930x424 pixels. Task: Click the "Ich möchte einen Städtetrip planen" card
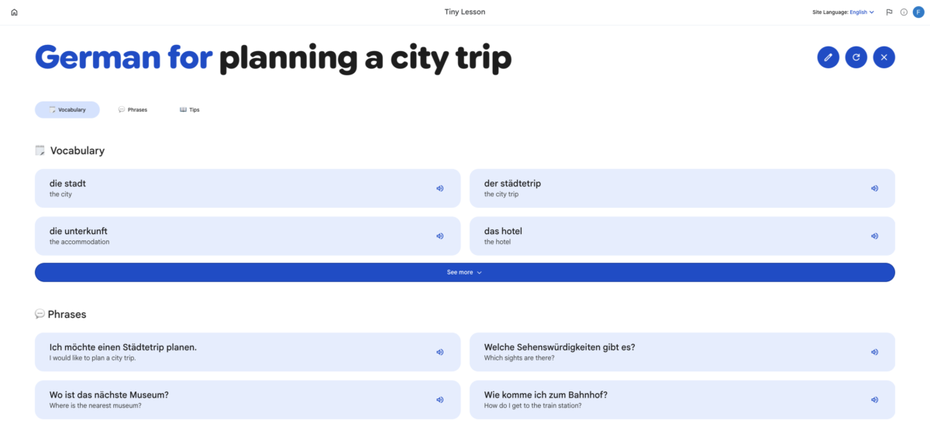[247, 352]
